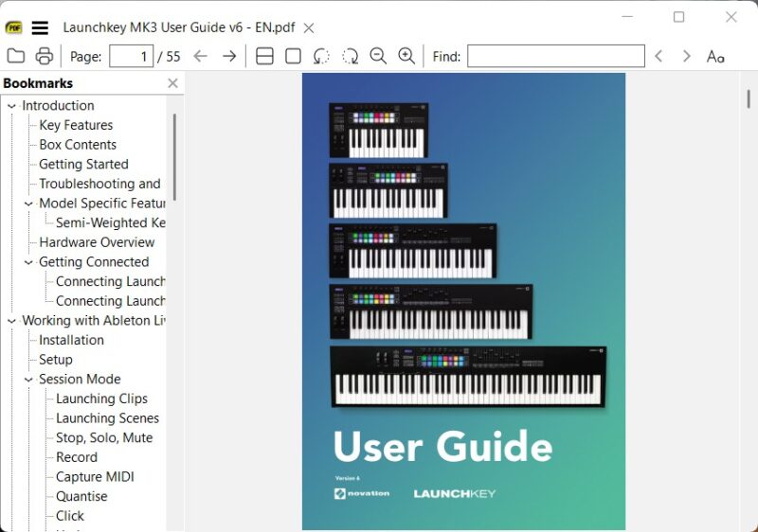
Task: Open the Getting Started bookmark
Action: pyautogui.click(x=83, y=164)
